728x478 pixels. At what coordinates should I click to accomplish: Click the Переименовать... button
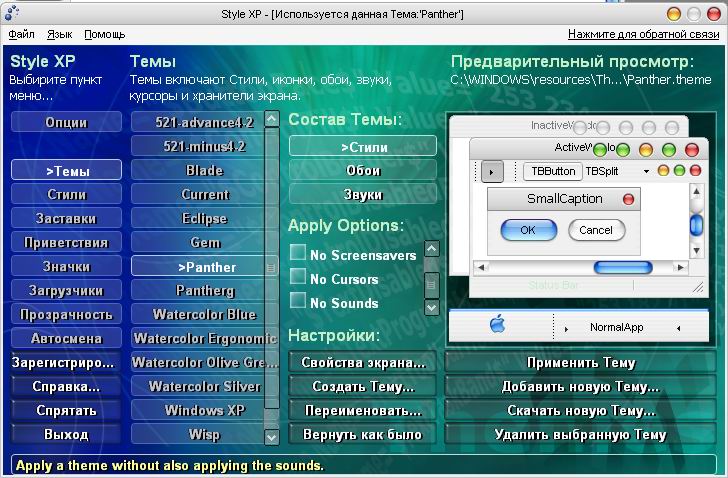pyautogui.click(x=363, y=410)
